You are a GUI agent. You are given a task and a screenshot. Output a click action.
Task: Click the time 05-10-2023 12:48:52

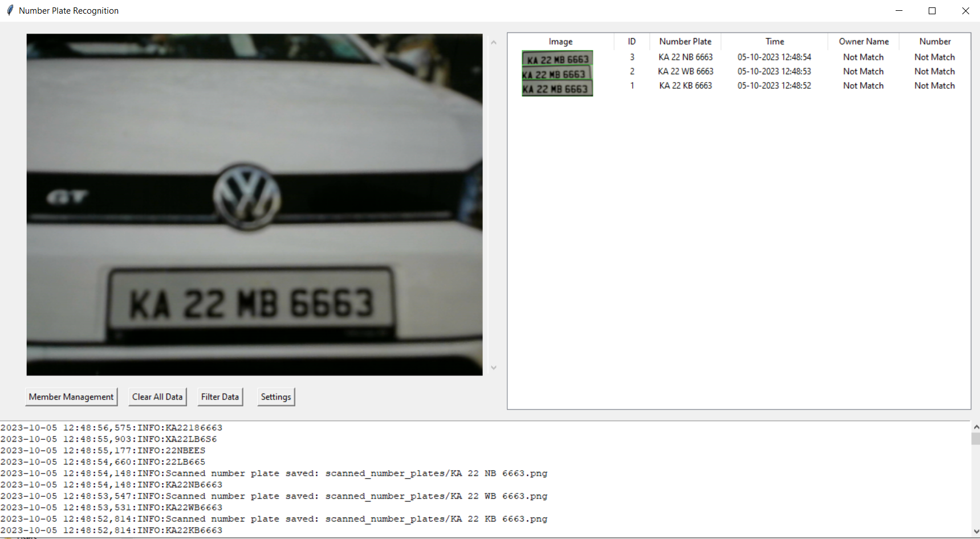coord(774,85)
